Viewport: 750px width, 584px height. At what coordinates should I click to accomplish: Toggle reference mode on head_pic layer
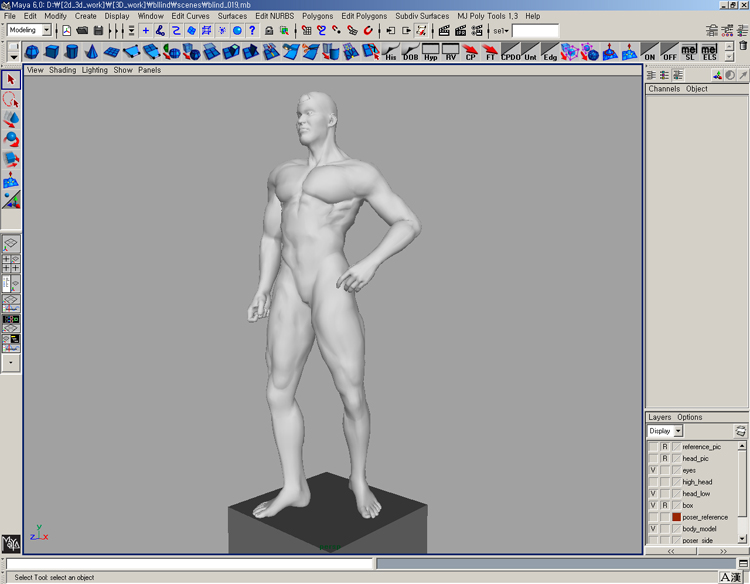point(664,458)
